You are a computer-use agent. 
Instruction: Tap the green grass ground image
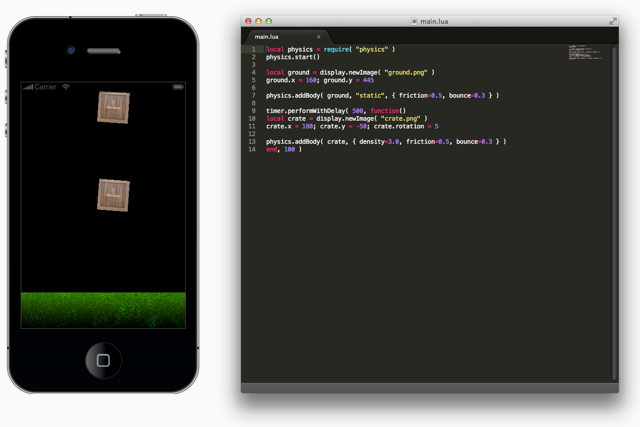tap(103, 309)
